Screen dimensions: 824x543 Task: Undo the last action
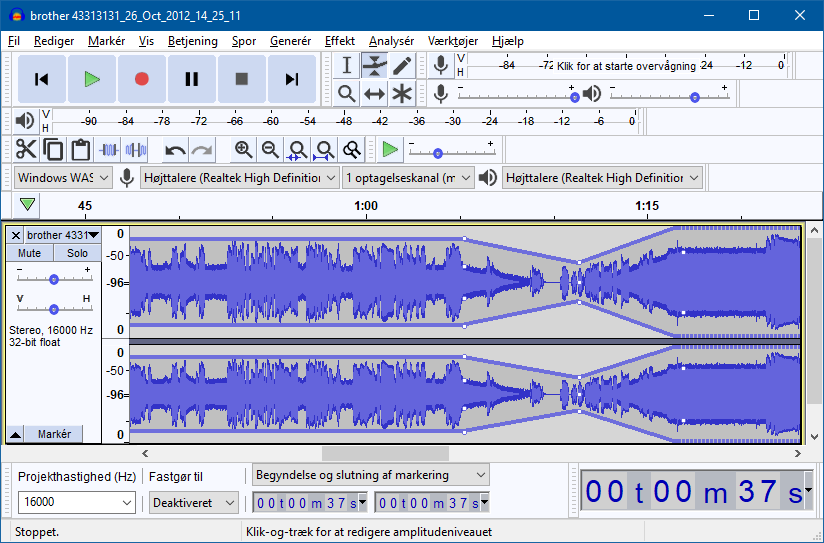pos(174,150)
